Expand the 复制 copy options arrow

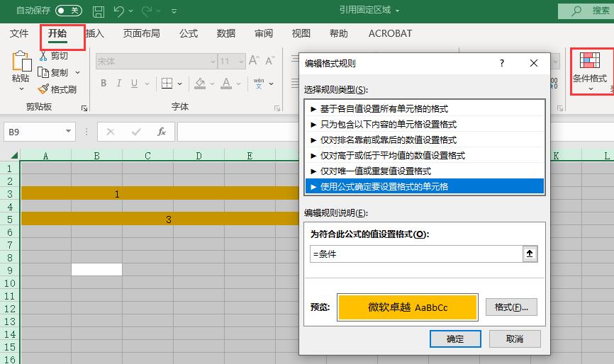78,73
